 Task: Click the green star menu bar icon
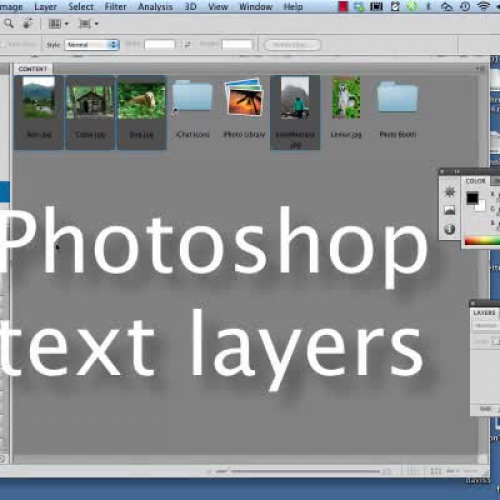(412, 6)
